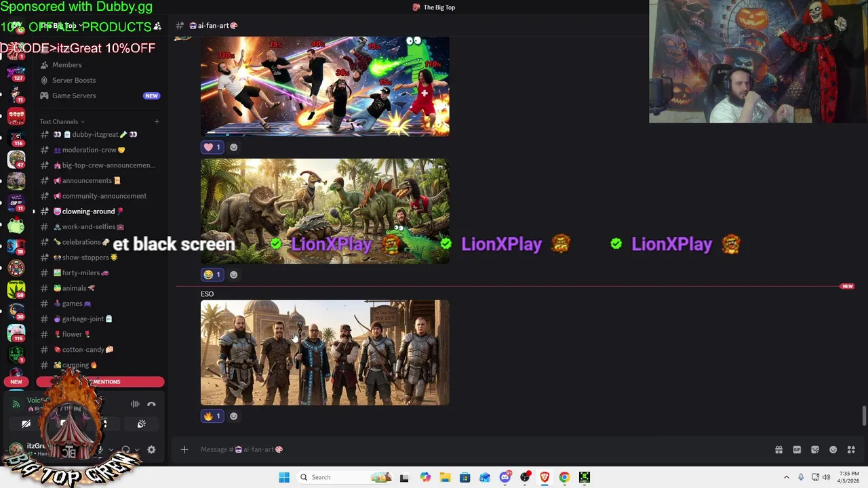
Task: Collapse the Text Channels category
Action: click(62, 122)
